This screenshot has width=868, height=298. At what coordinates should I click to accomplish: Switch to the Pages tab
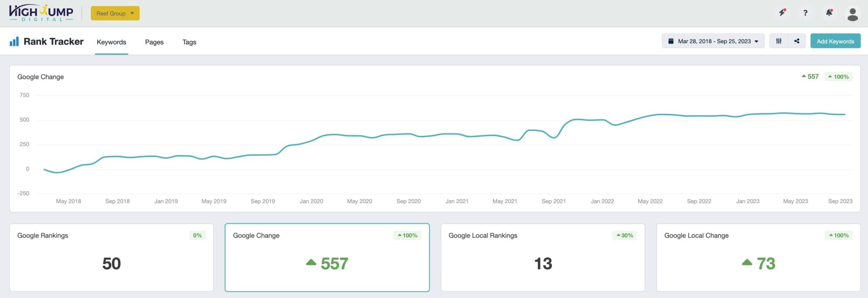(x=154, y=42)
